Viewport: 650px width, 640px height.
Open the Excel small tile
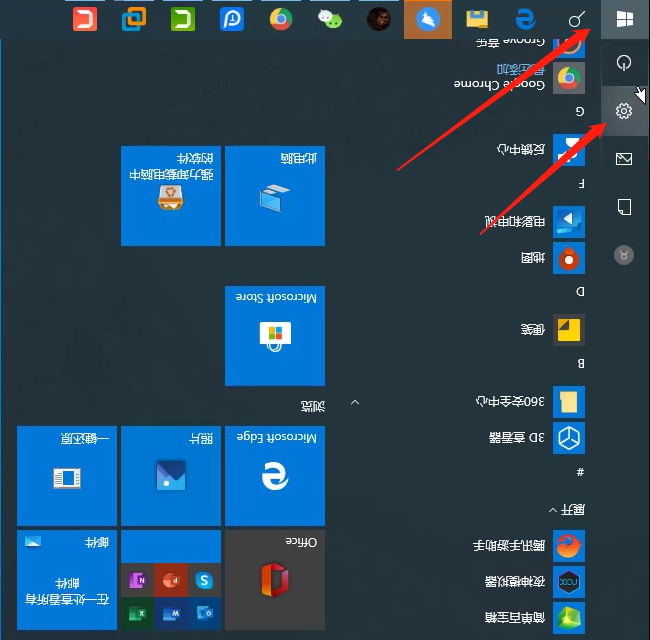(x=137, y=613)
